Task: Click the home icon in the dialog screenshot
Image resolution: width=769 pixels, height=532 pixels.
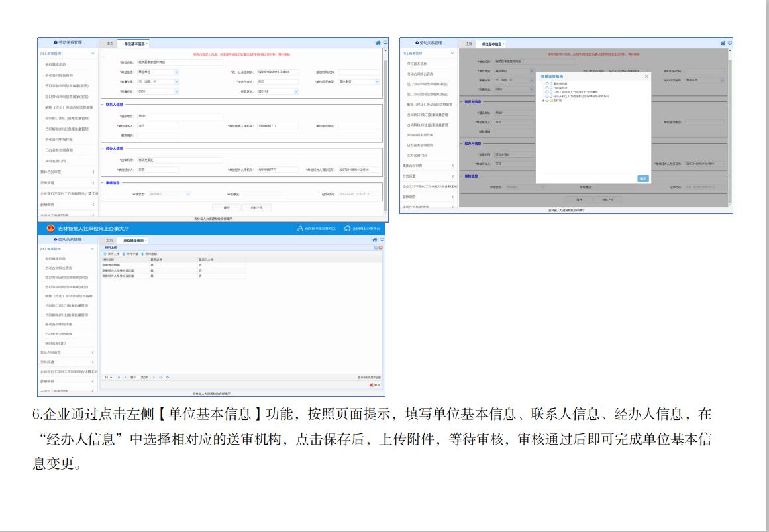Action: pyautogui.click(x=723, y=43)
